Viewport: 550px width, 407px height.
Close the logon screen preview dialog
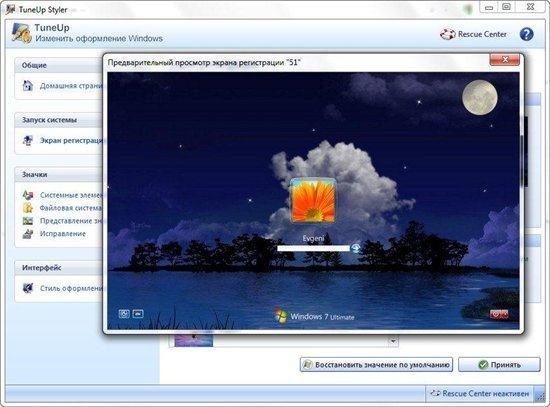click(x=504, y=60)
